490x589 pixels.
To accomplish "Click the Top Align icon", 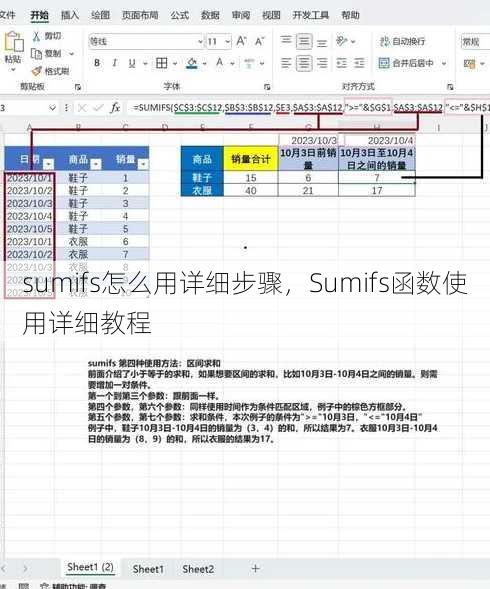I will click(286, 41).
